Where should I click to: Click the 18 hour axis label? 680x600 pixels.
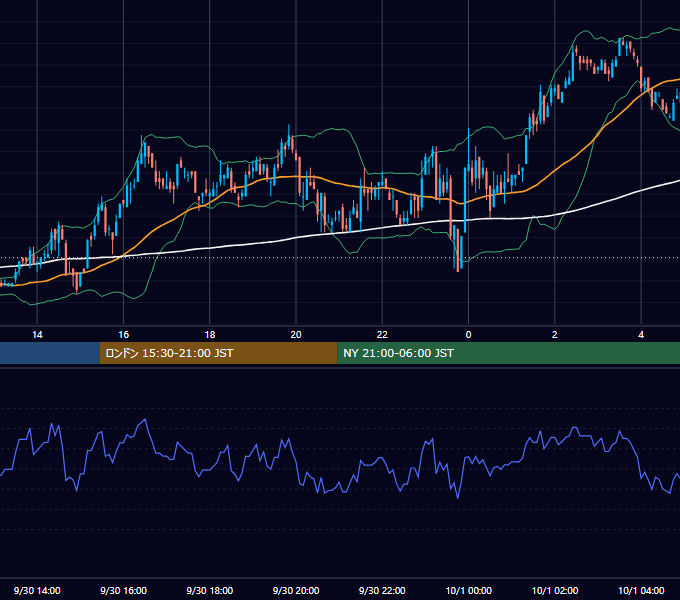tap(210, 335)
